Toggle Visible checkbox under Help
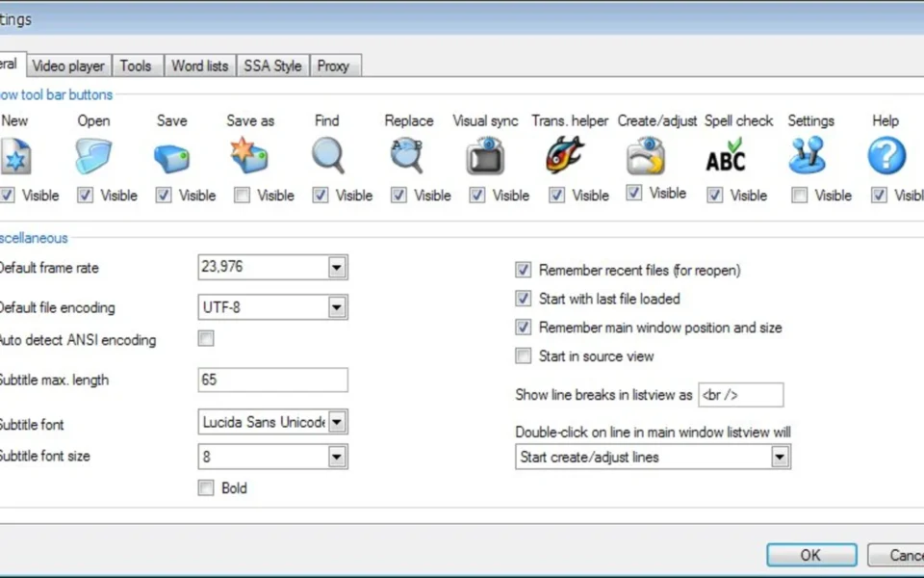 click(x=879, y=196)
